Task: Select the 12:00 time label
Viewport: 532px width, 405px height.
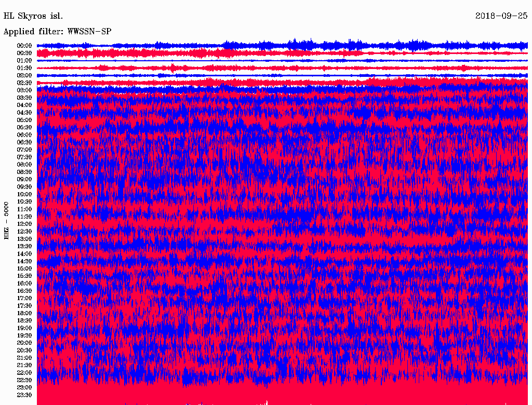Action: 24,224
